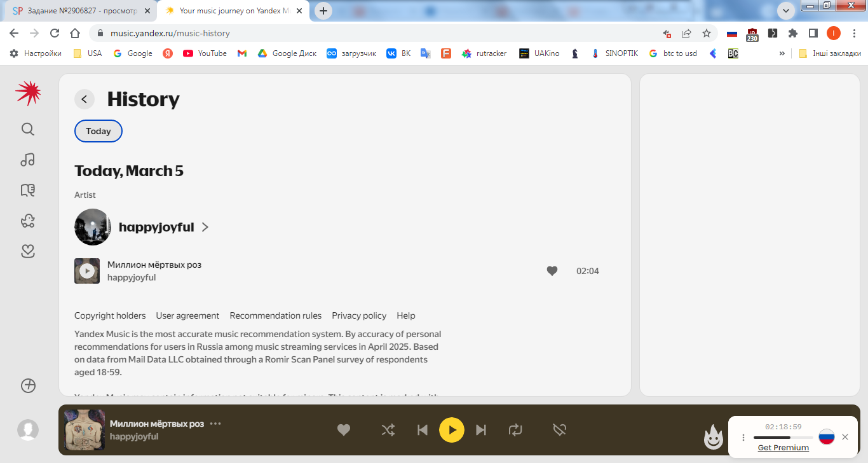Screen dimensions: 868x463
Task: Go back from the History page
Action: pyautogui.click(x=85, y=99)
